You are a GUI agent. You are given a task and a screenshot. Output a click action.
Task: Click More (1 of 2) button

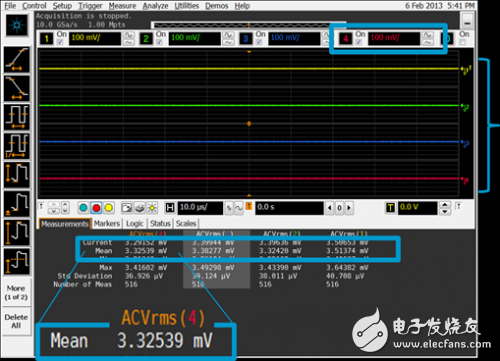coord(16,292)
